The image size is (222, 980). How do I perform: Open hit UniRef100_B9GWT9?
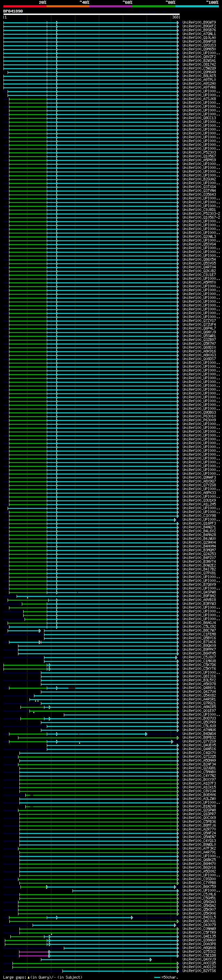(x=199, y=23)
